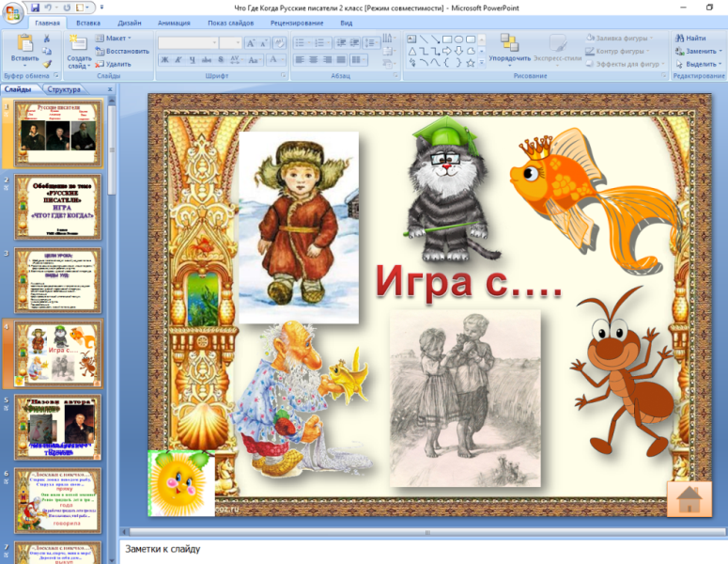This screenshot has height=564, width=728.
Task: Select the text box shape tool
Action: [x=411, y=39]
